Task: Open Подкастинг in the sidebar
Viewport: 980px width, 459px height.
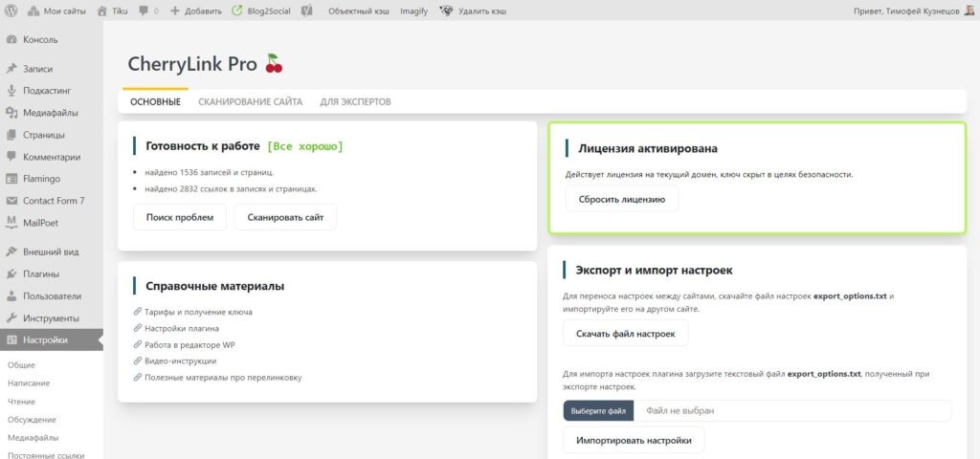Action: click(x=52, y=91)
